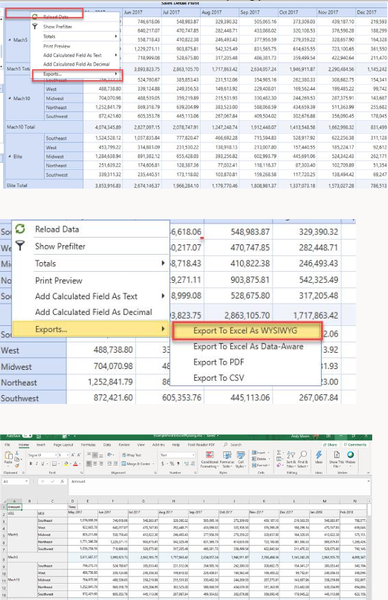Viewport: 388px width, 600px height.
Task: Click cell 1,252,841.79 in enlarged view
Action: 110,382
